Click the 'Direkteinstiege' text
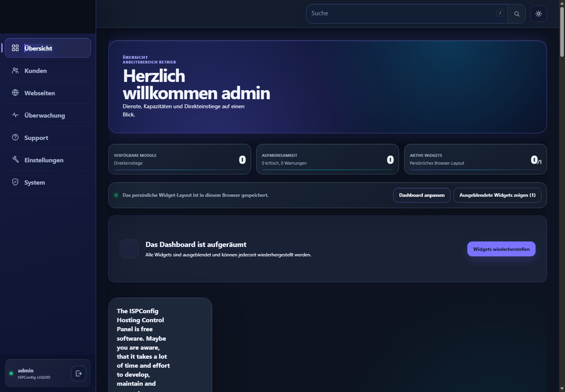Screen dimensions: 565x392 [x=128, y=163]
